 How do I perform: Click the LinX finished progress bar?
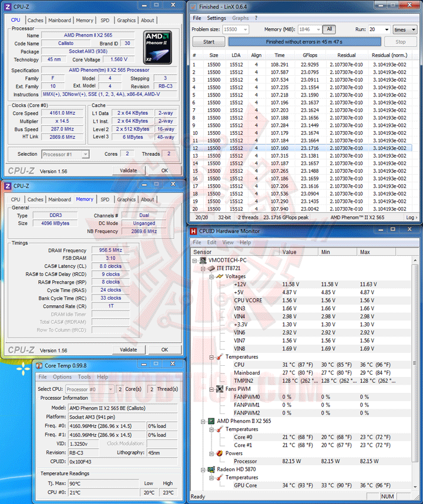[304, 42]
